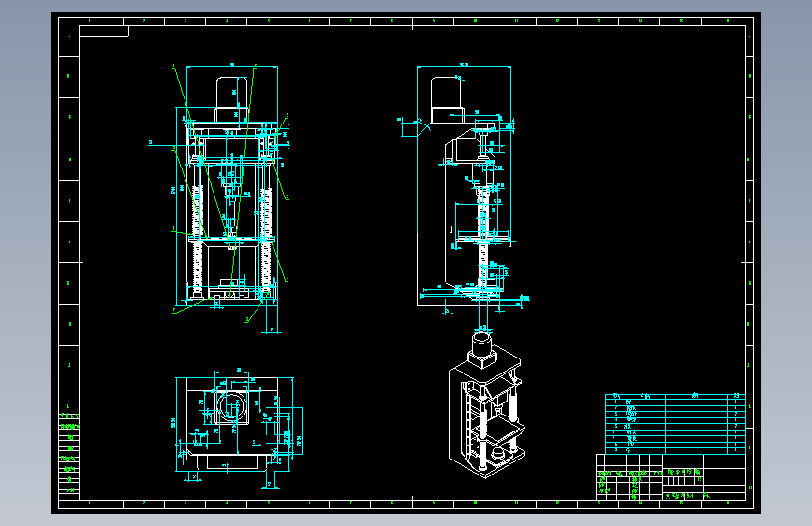Select the front elevation view of the machine
This screenshot has width=812, height=526.
click(232, 199)
